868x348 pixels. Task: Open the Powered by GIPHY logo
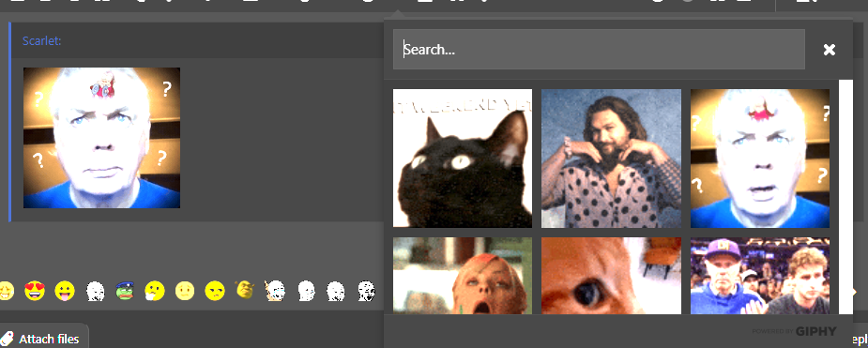(x=794, y=331)
